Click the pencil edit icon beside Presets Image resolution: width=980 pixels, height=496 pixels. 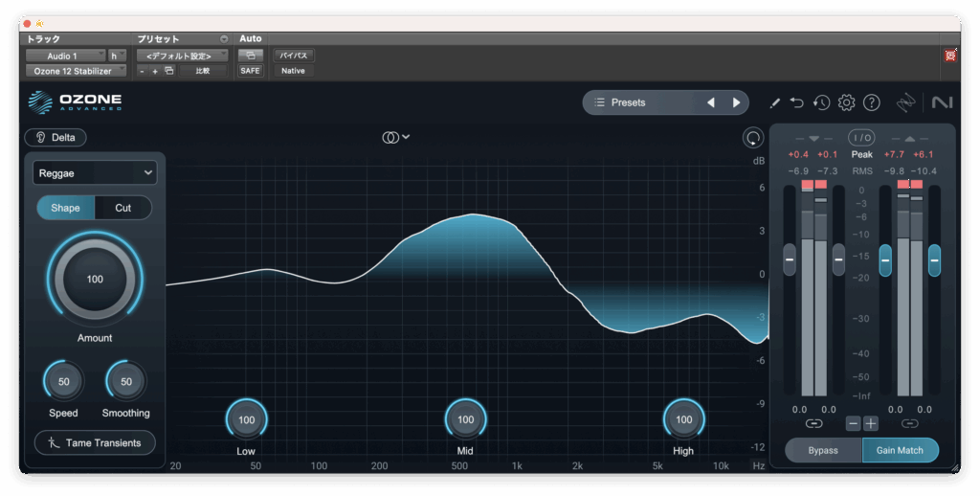(x=775, y=102)
